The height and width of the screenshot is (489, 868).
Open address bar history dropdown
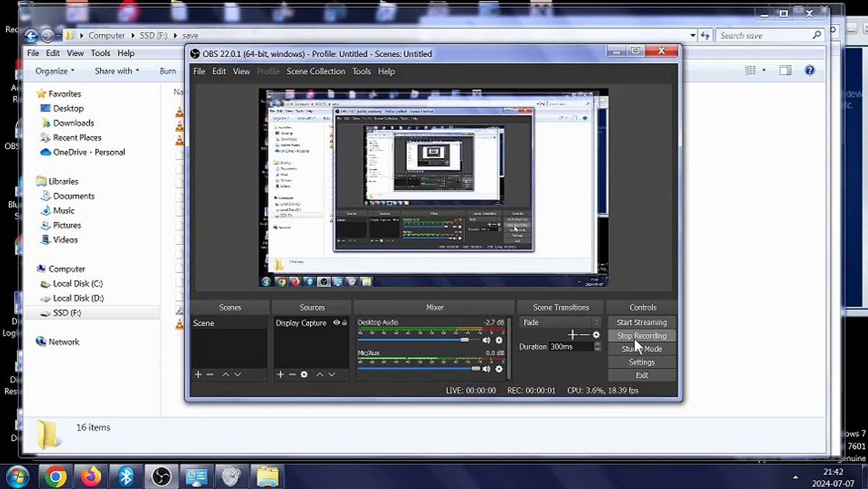[x=693, y=35]
